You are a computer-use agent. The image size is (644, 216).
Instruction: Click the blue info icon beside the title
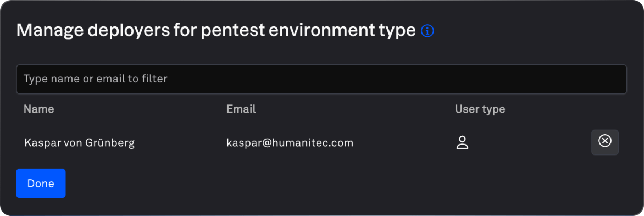point(428,31)
